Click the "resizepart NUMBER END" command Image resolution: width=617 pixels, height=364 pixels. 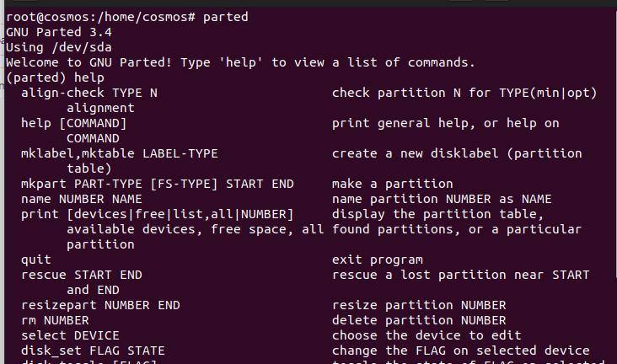point(100,305)
